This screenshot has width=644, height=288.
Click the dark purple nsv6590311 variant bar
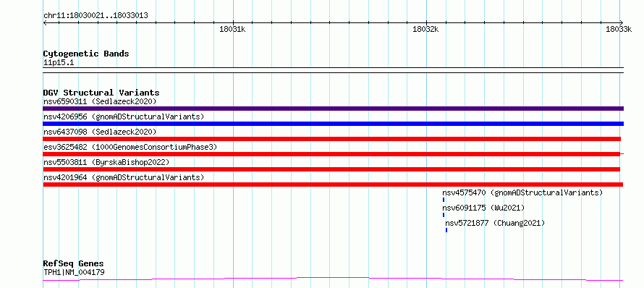pos(333,109)
